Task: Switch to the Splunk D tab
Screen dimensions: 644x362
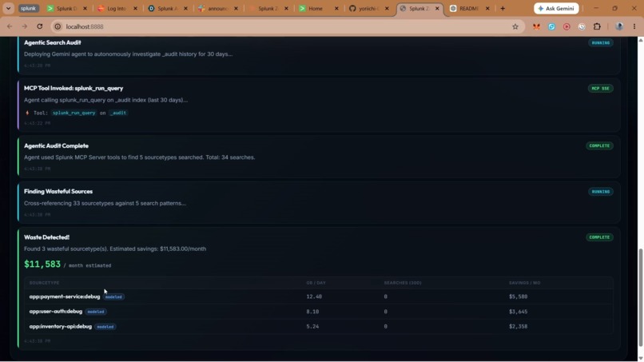Action: point(67,8)
